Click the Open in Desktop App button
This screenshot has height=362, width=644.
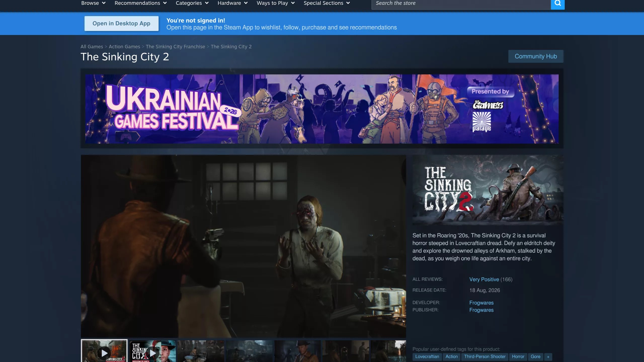click(122, 23)
